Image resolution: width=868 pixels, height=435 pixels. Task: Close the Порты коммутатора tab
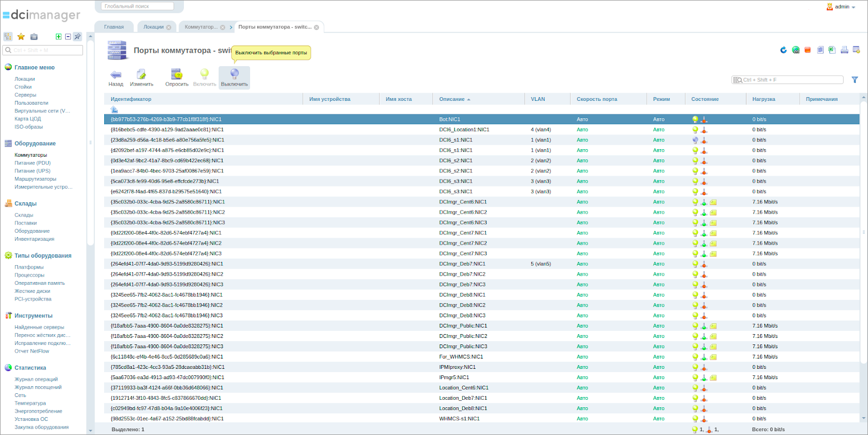[x=316, y=27]
